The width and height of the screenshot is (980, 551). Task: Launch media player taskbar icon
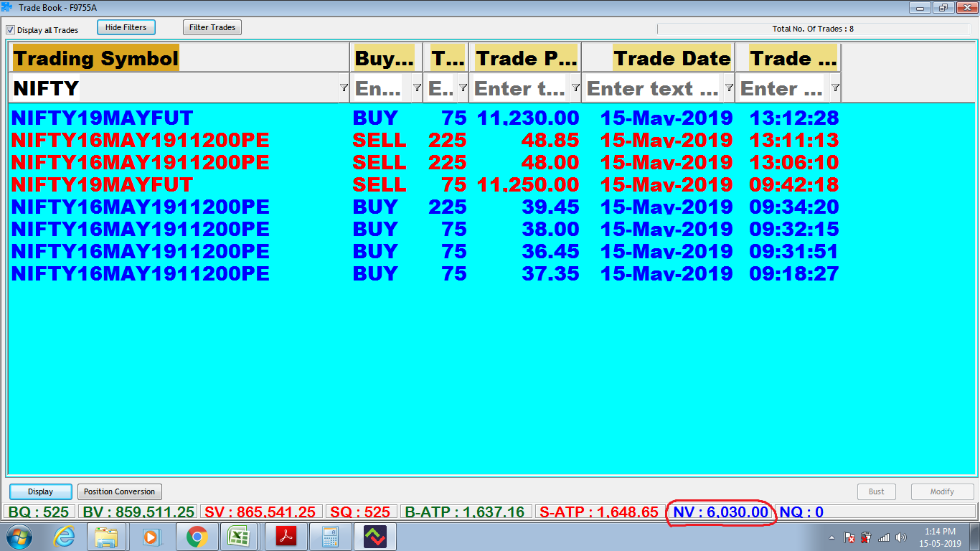[150, 537]
